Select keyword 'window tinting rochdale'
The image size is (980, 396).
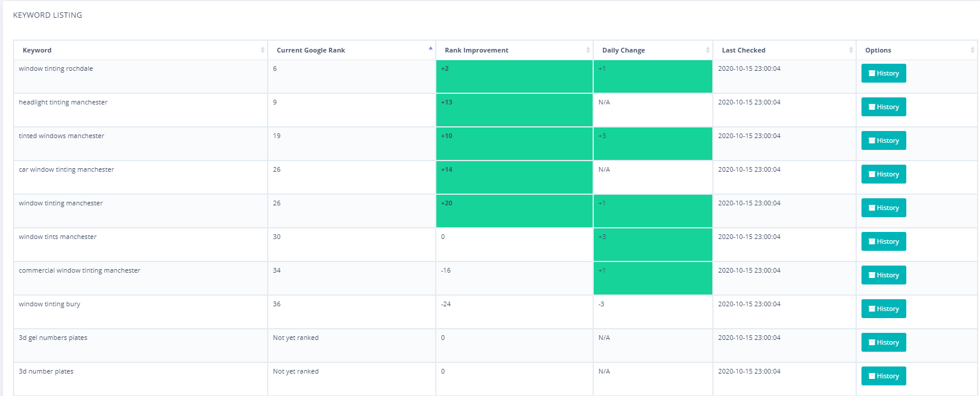(x=55, y=68)
